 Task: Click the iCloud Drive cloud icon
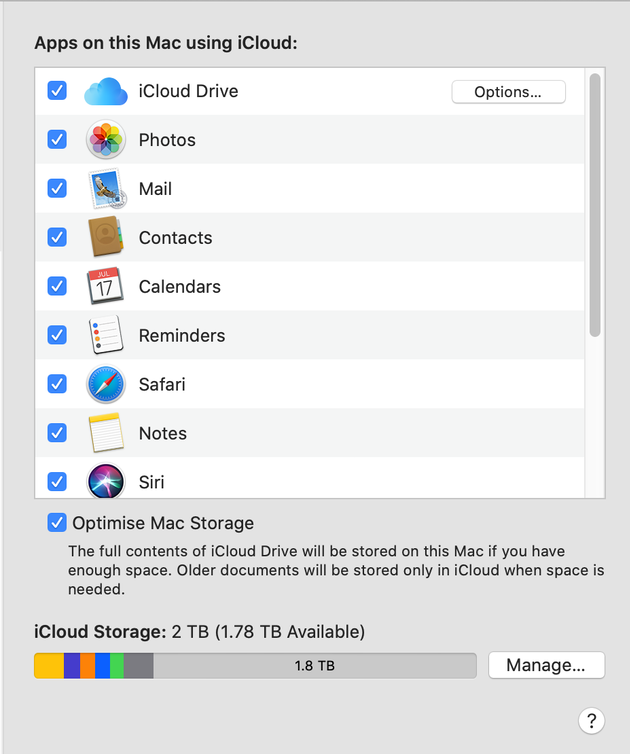106,91
